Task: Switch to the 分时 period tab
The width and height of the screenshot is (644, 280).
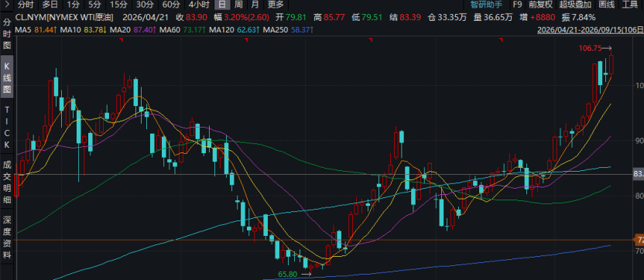Action: 26,5
